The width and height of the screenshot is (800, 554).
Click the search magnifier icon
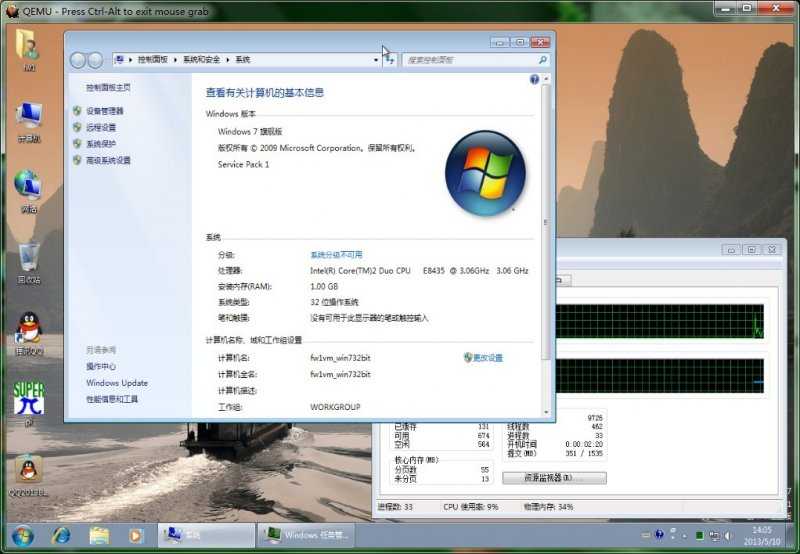click(542, 60)
